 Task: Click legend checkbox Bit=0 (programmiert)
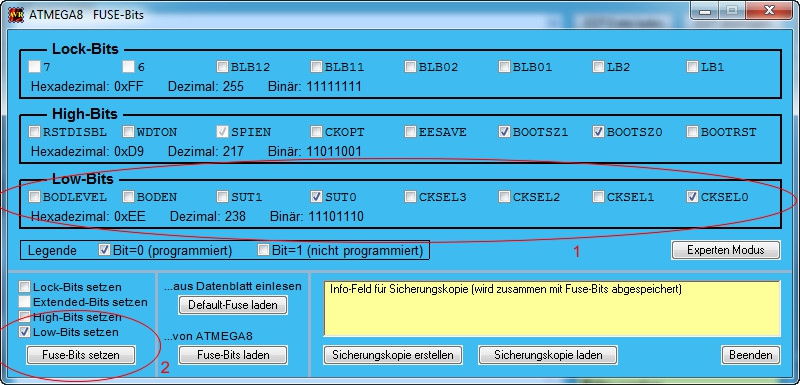pyautogui.click(x=104, y=250)
